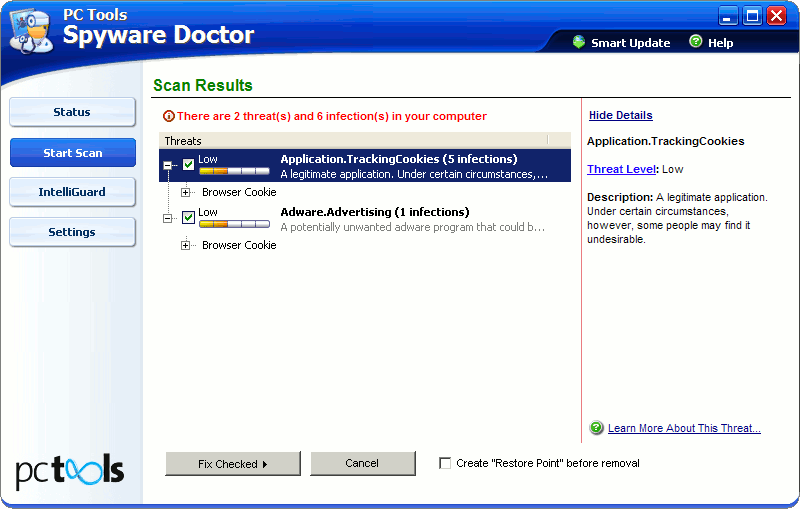Image resolution: width=800 pixels, height=509 pixels.
Task: Switch to the Start Scan section
Action: 72,152
